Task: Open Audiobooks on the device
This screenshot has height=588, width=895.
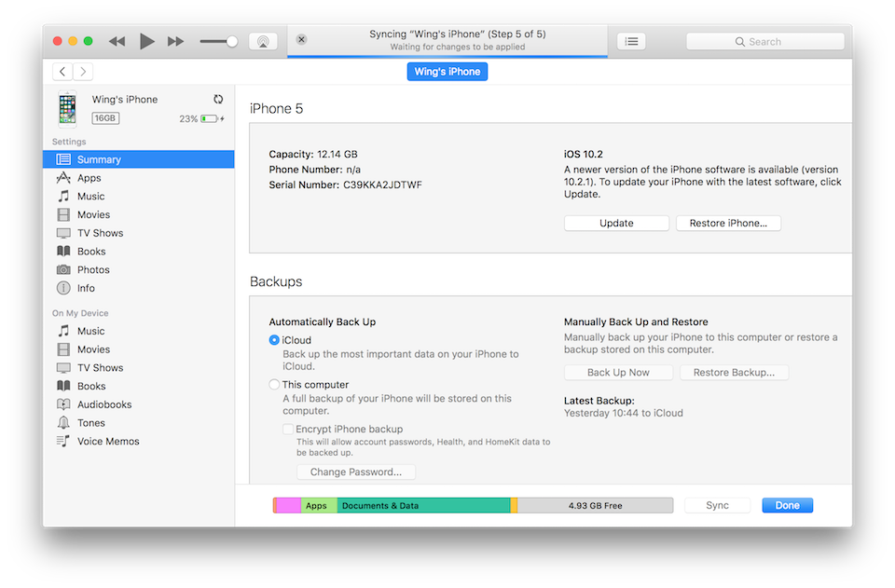Action: [x=139, y=404]
